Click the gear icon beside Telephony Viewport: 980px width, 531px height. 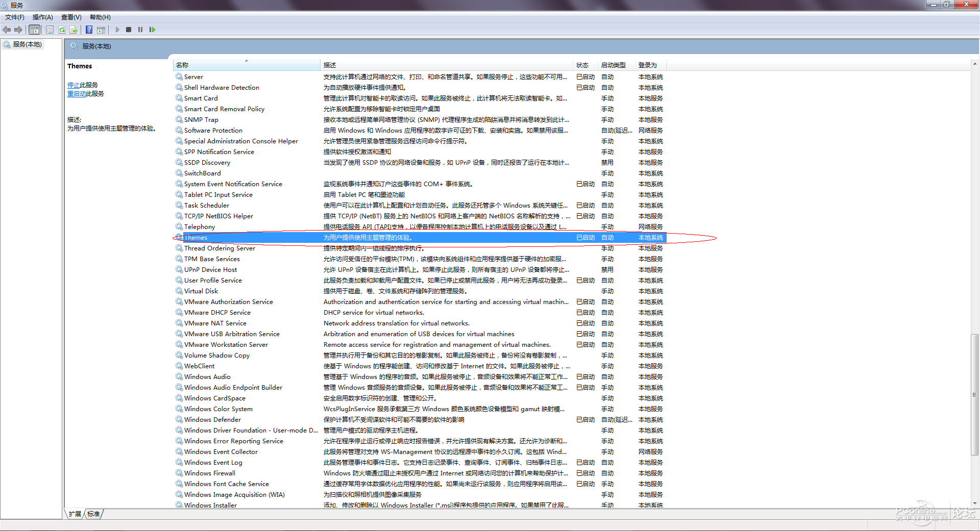[179, 226]
